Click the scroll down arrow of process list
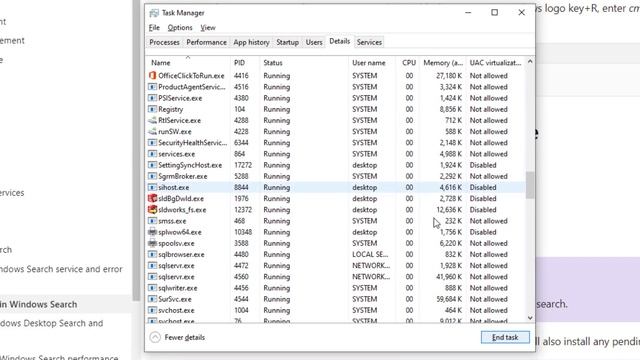 [530, 318]
